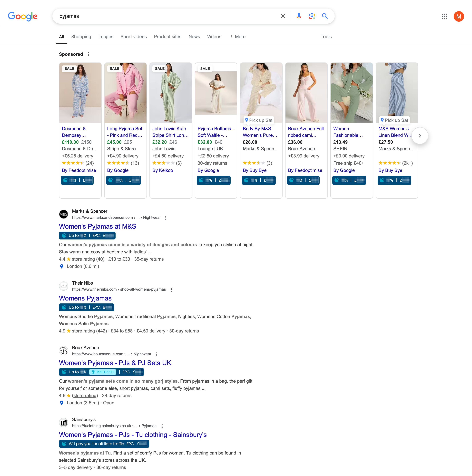This screenshot has height=476, width=472.
Task: Open the pink Boux Avenue cami set image
Action: 306,93
